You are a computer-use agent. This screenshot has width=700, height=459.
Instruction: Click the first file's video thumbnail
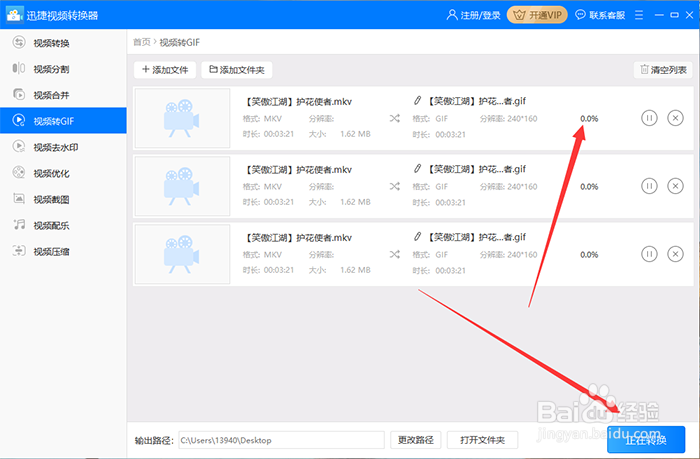tap(182, 118)
